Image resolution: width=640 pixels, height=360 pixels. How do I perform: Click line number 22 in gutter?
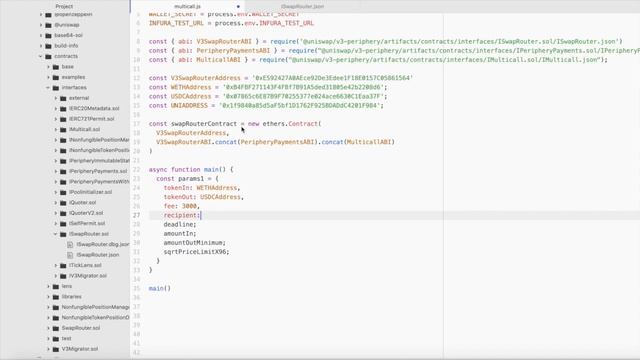click(x=136, y=169)
